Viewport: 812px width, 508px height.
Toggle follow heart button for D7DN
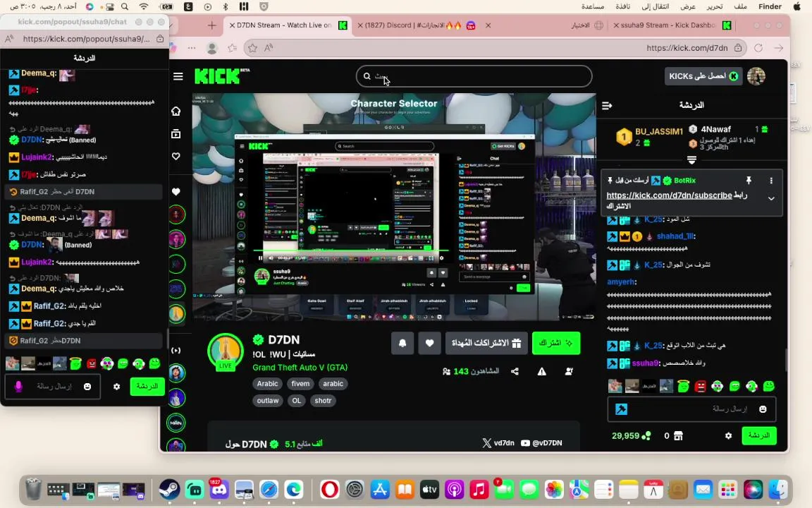[429, 343]
